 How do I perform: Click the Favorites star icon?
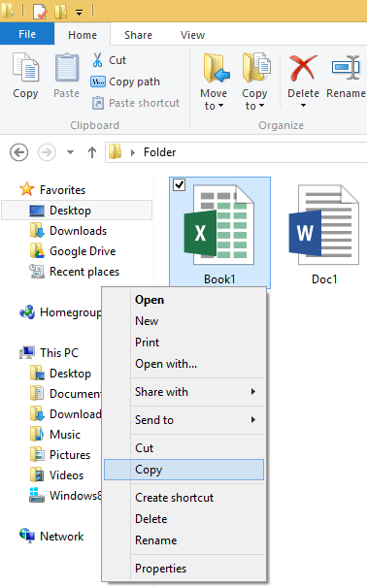[x=27, y=189]
